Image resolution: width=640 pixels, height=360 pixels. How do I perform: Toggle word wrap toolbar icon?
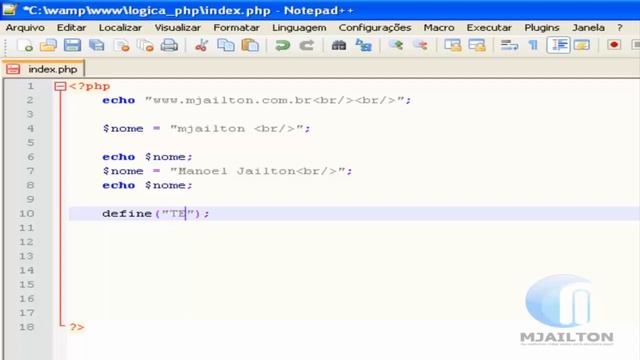509,45
